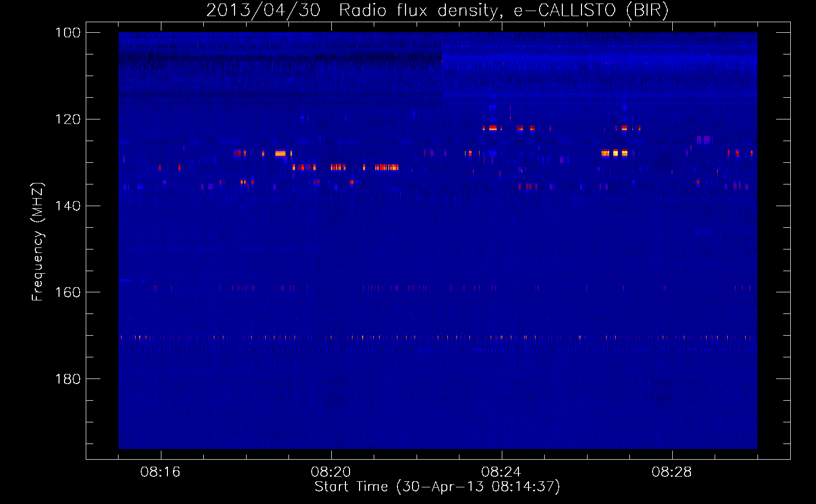Screen dimensions: 816x504
Task: Click the 180 frequency tick label
Action: [68, 379]
